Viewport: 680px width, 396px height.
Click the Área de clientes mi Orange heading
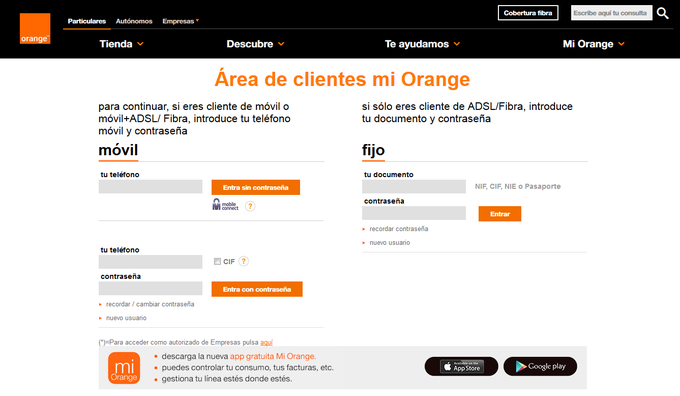(x=342, y=79)
